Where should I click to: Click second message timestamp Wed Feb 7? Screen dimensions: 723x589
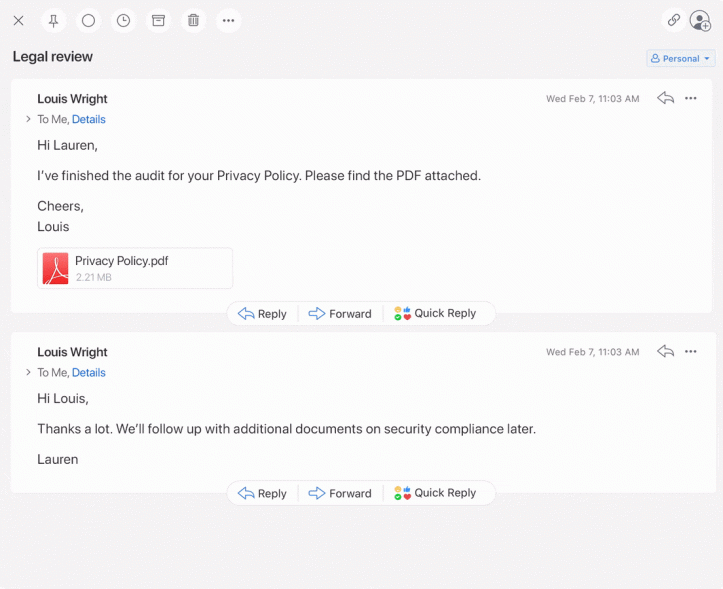593,352
